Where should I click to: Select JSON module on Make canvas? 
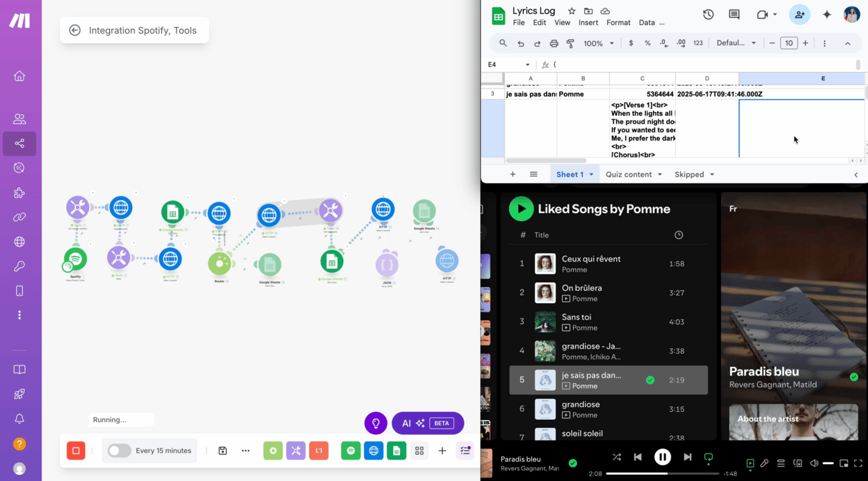[386, 264]
